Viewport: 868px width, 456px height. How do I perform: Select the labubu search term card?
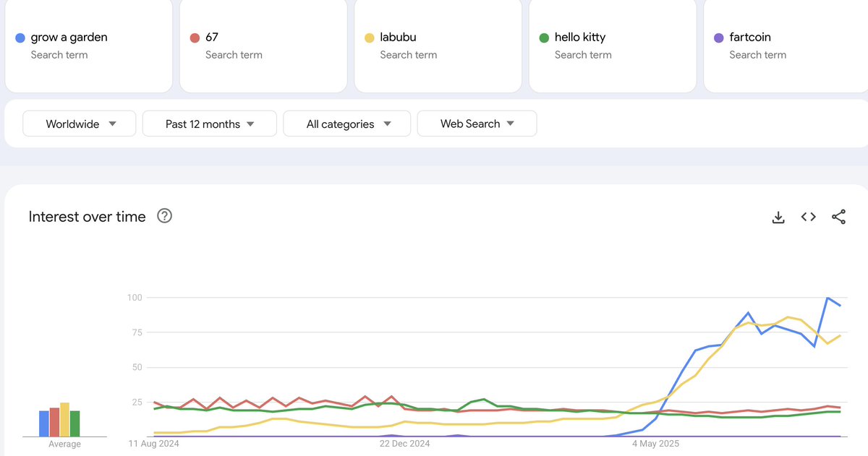click(438, 45)
